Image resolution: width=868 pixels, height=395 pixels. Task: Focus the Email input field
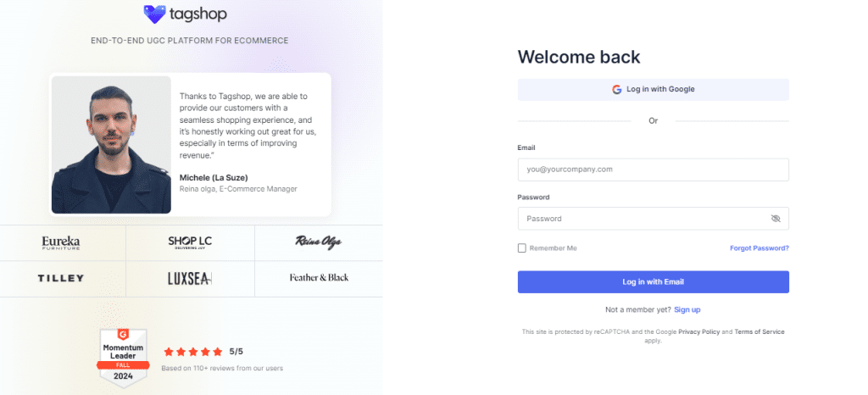[x=653, y=170]
